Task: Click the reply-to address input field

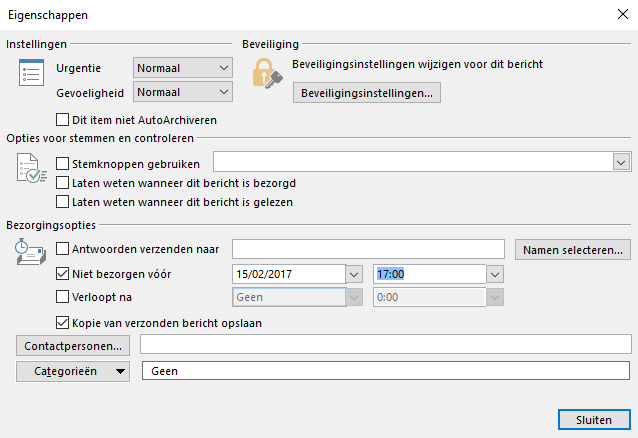Action: pos(368,249)
